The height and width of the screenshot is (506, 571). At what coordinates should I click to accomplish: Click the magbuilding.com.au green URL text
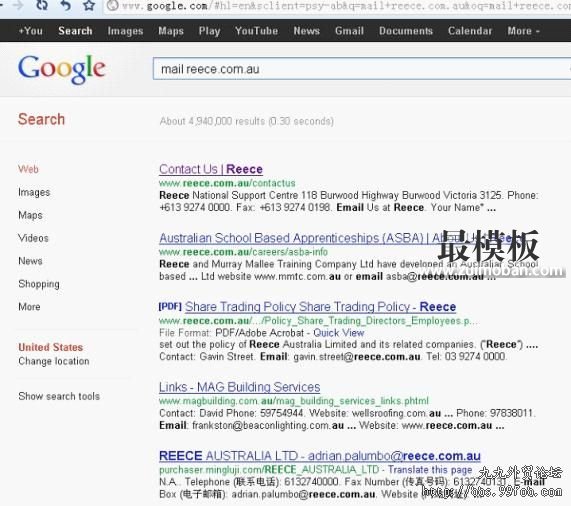[294, 401]
